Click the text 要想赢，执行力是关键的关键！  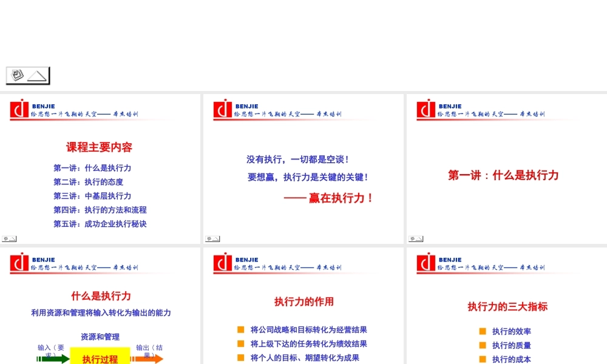click(308, 177)
